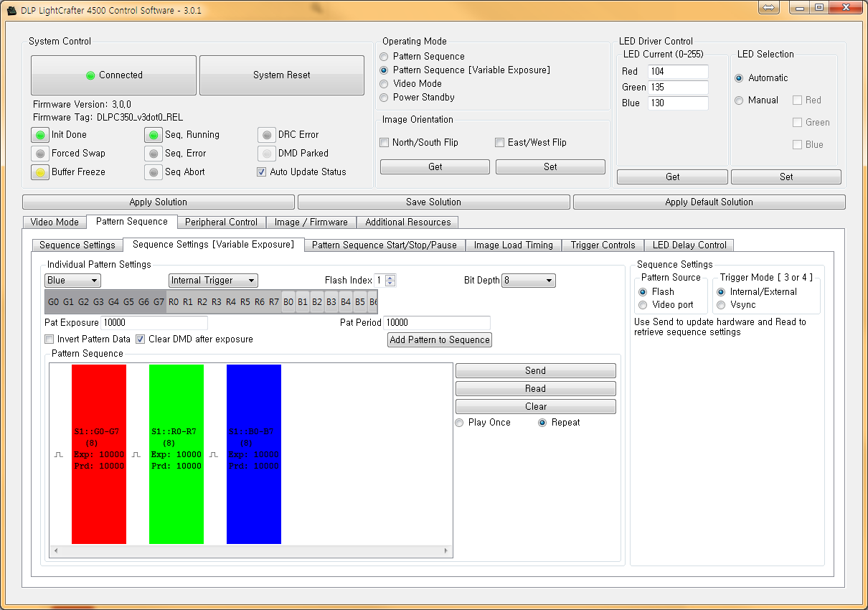Click the Seq Abort status indicator
Viewport: 868px width, 610px height.
[154, 172]
